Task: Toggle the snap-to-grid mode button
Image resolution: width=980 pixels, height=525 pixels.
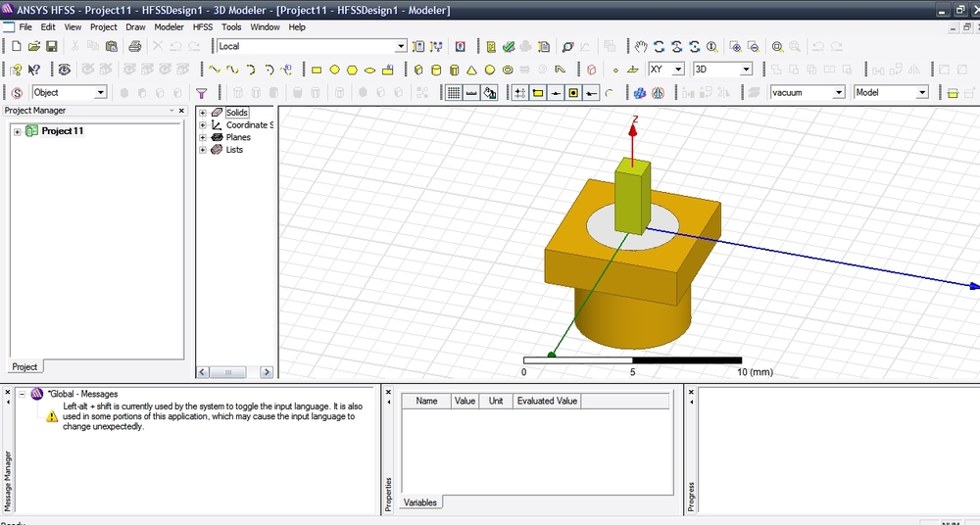Action: (520, 93)
